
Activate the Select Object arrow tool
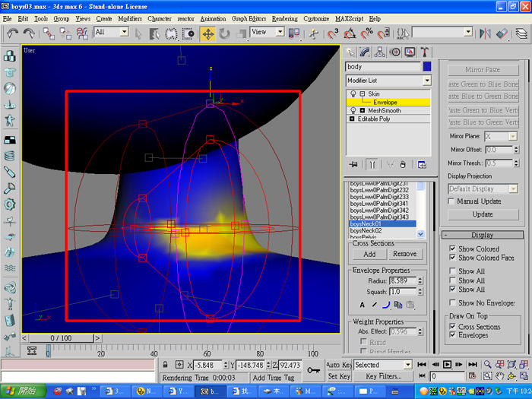click(x=138, y=33)
